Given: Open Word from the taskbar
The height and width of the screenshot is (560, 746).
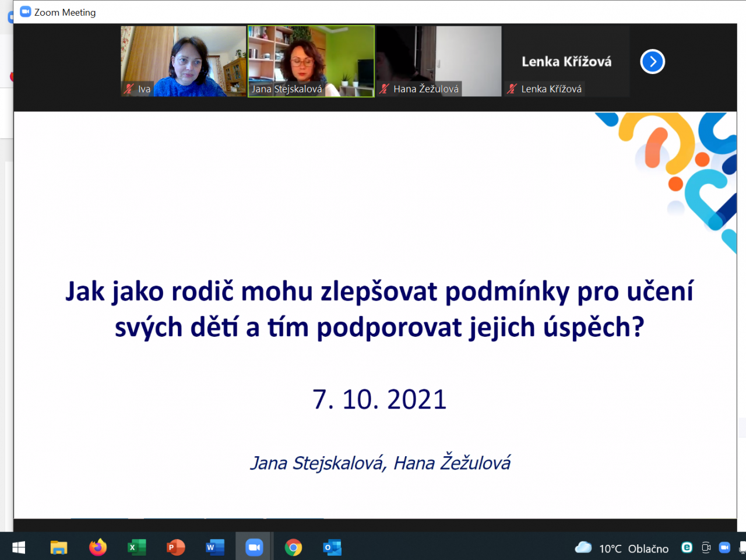Looking at the screenshot, I should (214, 547).
